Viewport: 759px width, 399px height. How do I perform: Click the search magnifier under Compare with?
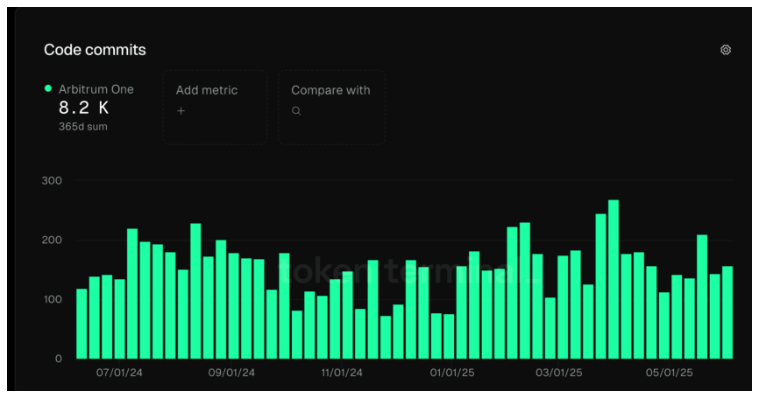(296, 111)
